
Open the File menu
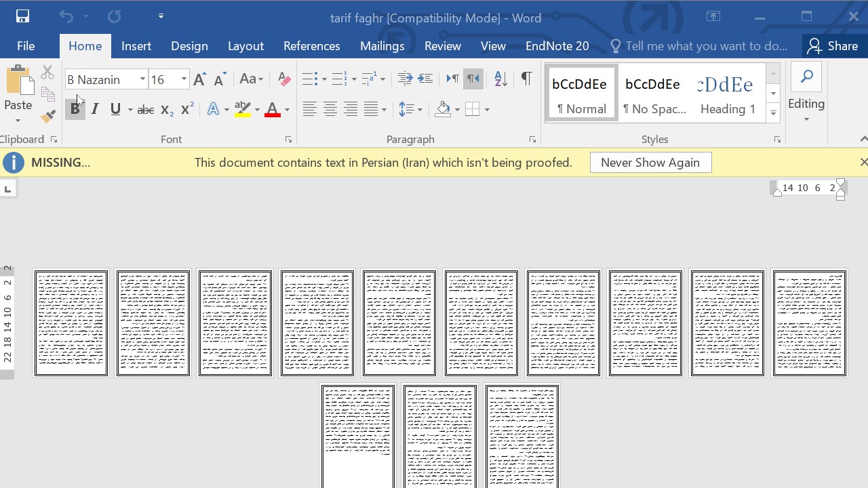click(26, 46)
